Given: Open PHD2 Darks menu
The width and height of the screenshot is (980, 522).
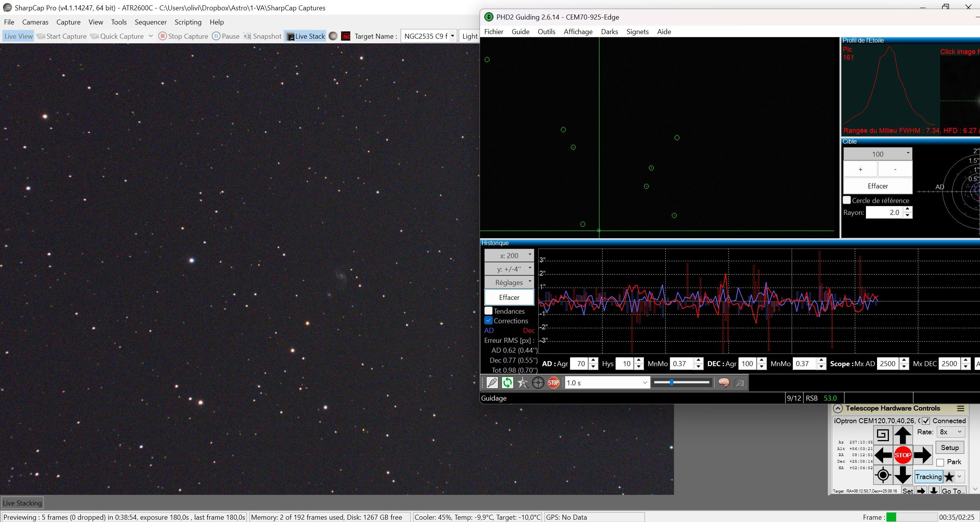Looking at the screenshot, I should click(609, 31).
